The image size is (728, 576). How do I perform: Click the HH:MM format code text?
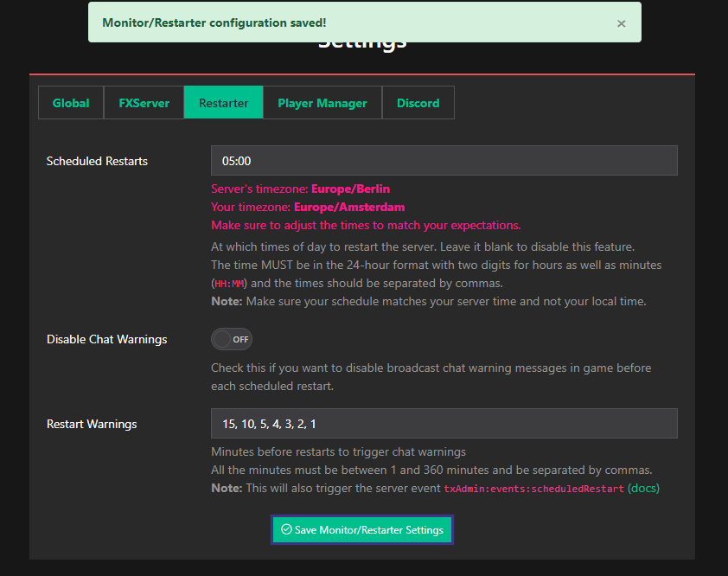[228, 284]
